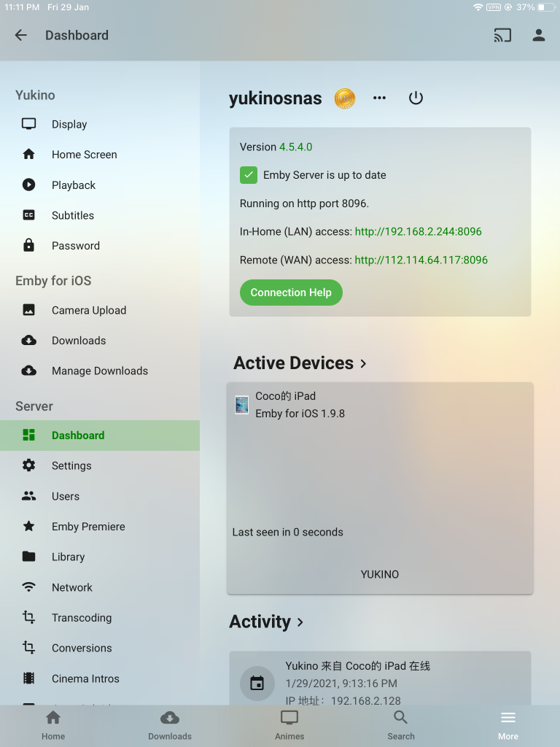The height and width of the screenshot is (747, 560).
Task: Click the YUKINO user label
Action: [379, 575]
